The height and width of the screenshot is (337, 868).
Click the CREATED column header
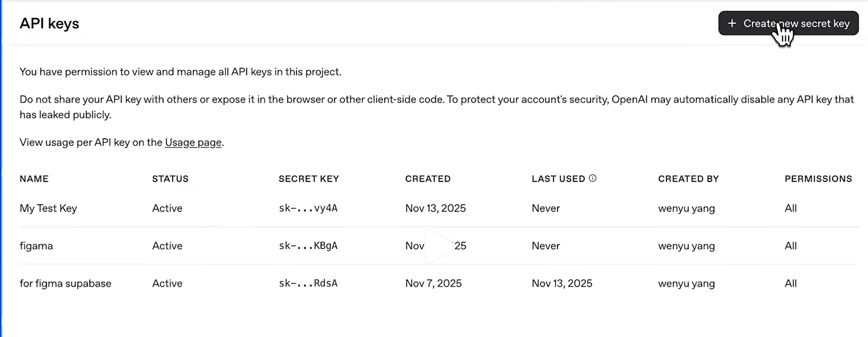(428, 179)
